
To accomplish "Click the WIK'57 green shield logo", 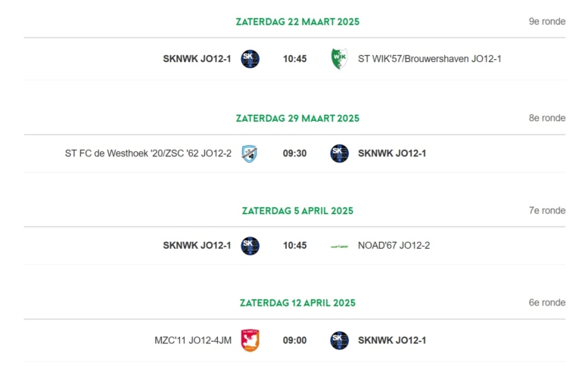I will [339, 59].
